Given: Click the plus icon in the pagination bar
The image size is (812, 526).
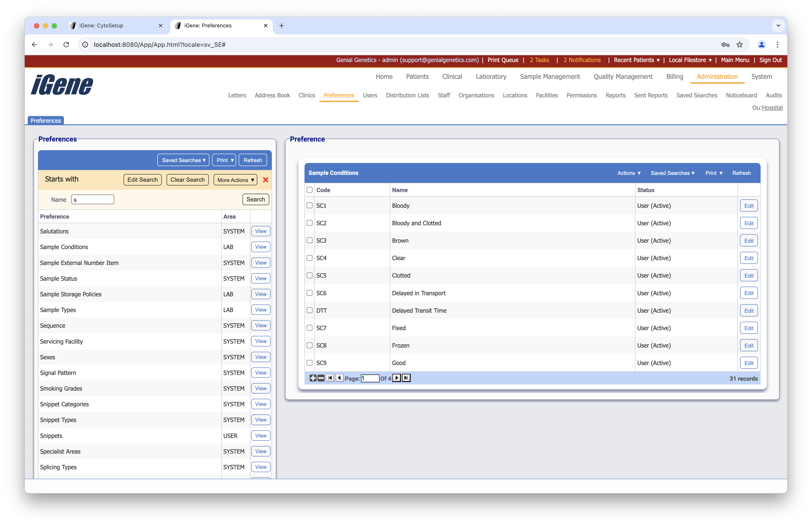Looking at the screenshot, I should [313, 378].
